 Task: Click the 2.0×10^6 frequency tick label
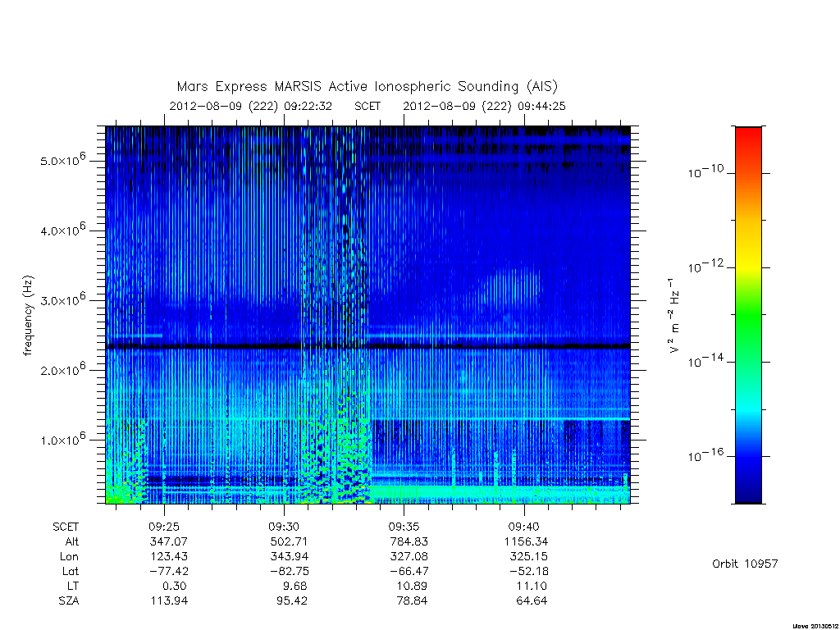(x=63, y=369)
